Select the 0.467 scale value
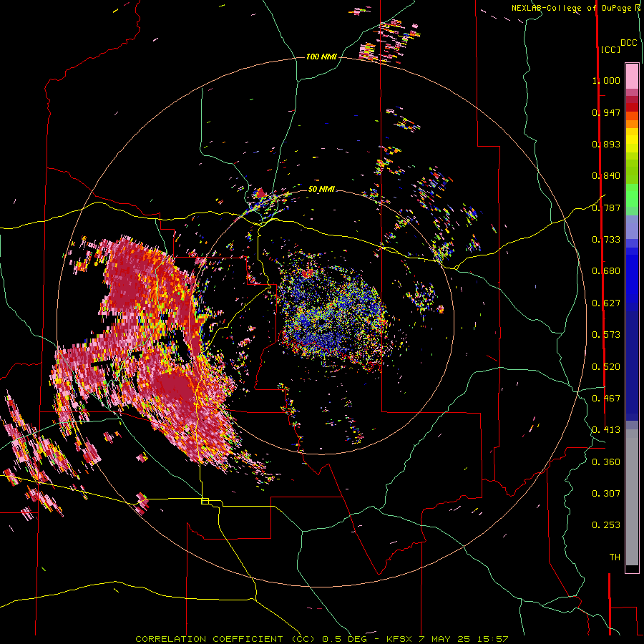The height and width of the screenshot is (644, 644). [x=606, y=399]
